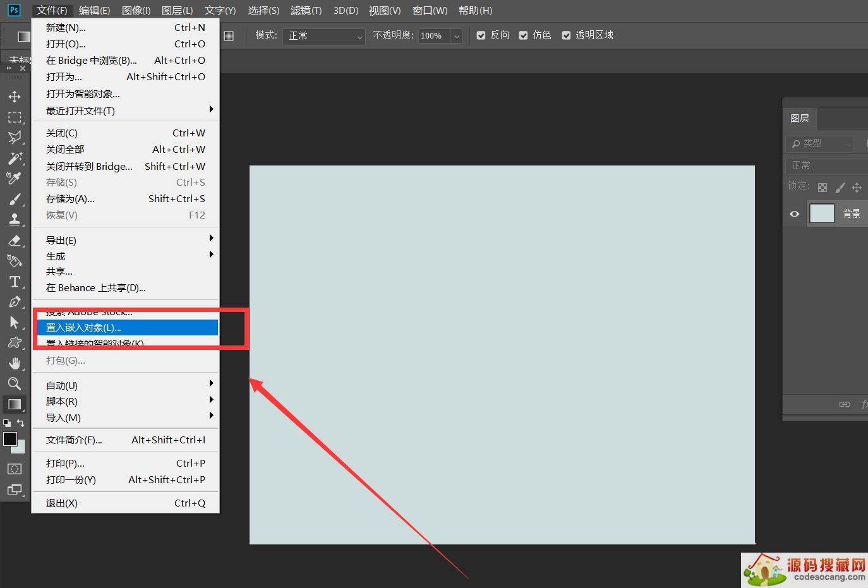The height and width of the screenshot is (588, 868).
Task: Collapse the tools panel double-arrow
Action: (x=9, y=68)
